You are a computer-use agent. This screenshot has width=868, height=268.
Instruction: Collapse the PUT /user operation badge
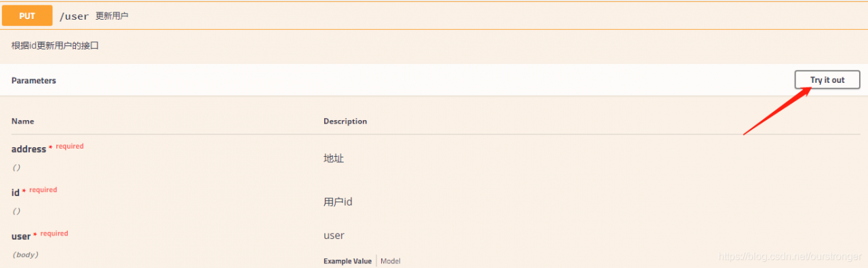tap(27, 15)
